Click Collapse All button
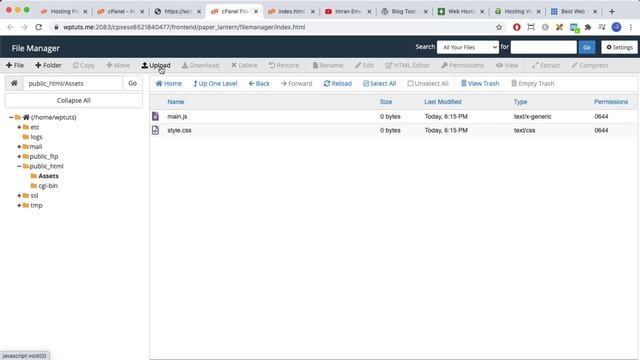The height and width of the screenshot is (360, 640). click(x=73, y=100)
